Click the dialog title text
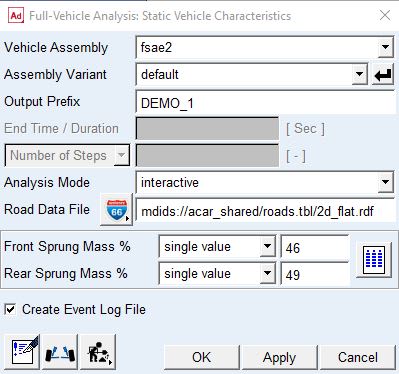The height and width of the screenshot is (374, 399). (160, 16)
